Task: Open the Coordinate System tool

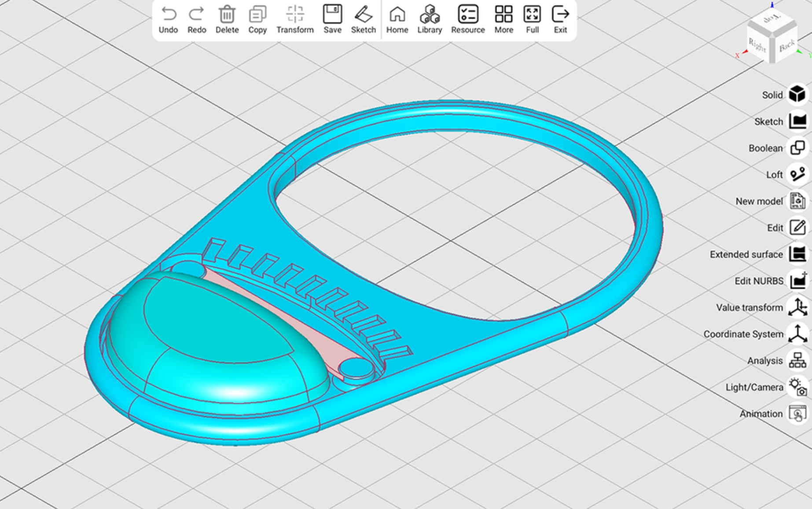Action: [797, 334]
